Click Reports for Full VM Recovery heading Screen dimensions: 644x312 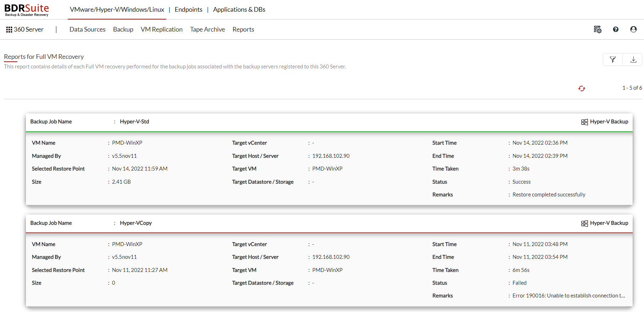point(44,57)
